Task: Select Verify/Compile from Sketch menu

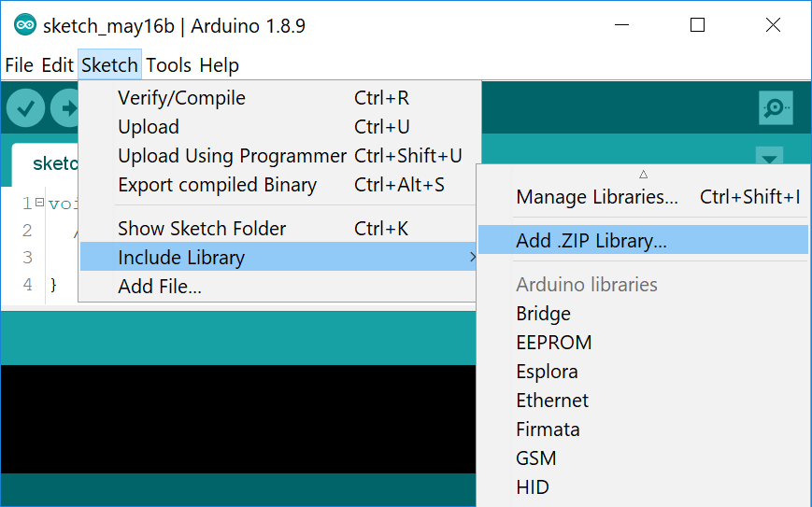Action: 181,98
